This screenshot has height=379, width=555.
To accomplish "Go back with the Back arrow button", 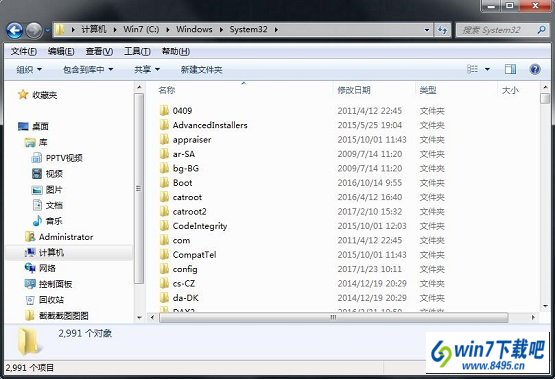I will (x=15, y=30).
